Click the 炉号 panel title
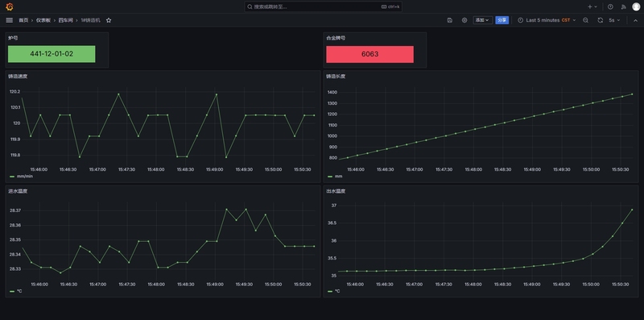Image resolution: width=644 pixels, height=320 pixels. tap(13, 38)
